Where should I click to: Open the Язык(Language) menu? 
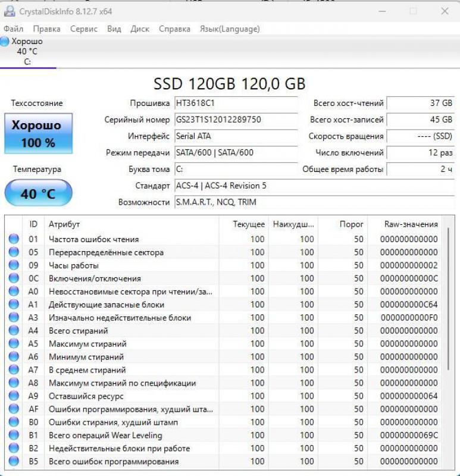pos(230,29)
